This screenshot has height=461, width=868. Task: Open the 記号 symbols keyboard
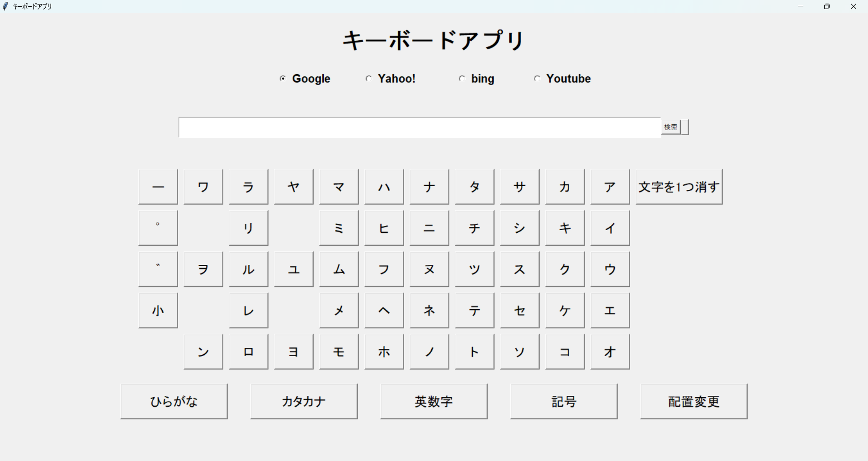tap(564, 401)
